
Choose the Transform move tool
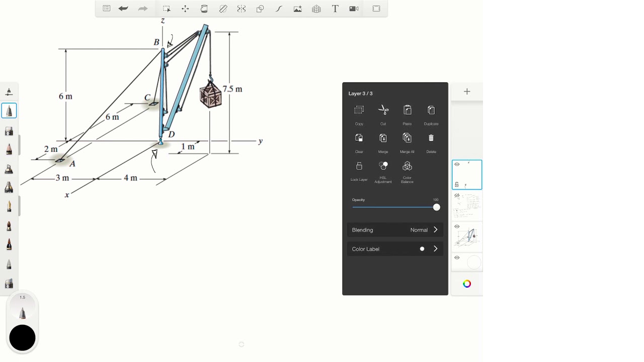pyautogui.click(x=185, y=9)
